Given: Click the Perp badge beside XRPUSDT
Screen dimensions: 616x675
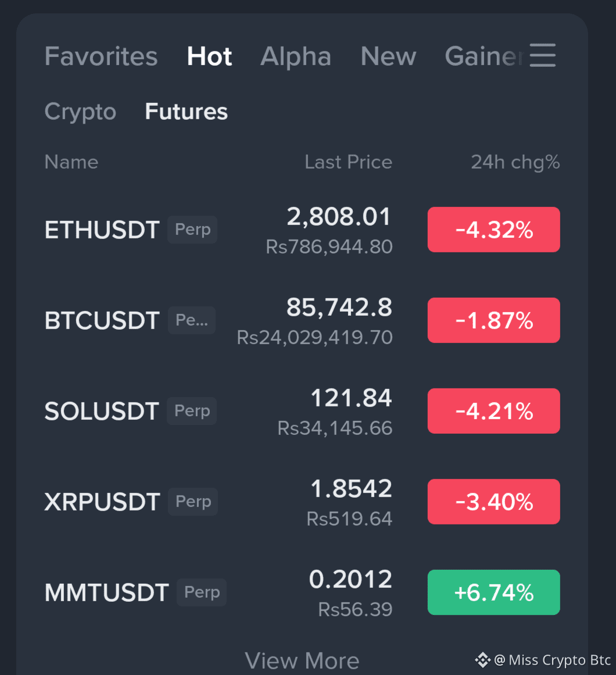Looking at the screenshot, I should (x=192, y=501).
